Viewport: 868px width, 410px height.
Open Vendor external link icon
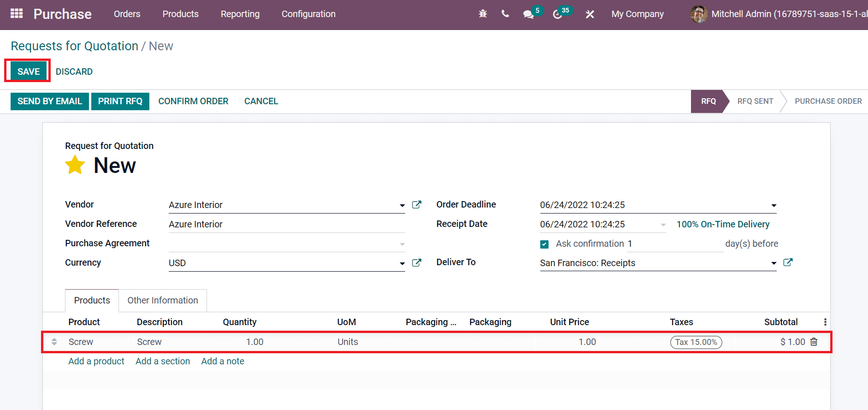[x=417, y=205]
